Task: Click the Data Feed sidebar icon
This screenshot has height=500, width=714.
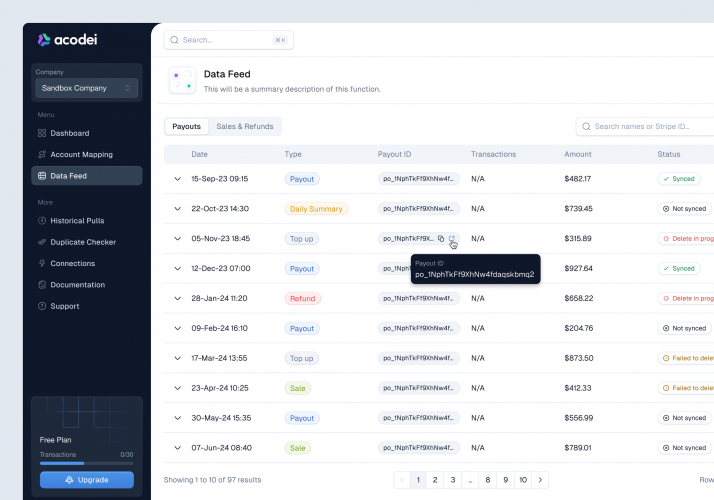Action: [x=42, y=176]
